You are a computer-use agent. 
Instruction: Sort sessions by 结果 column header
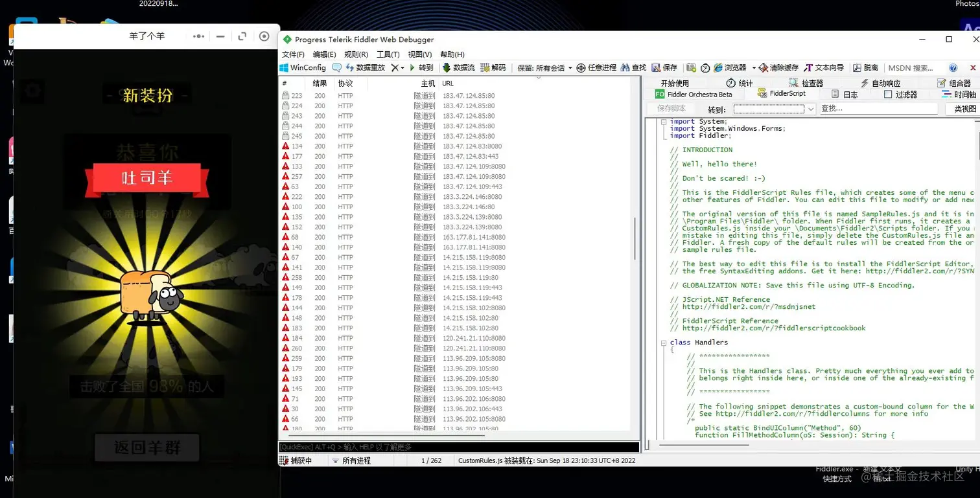tap(320, 83)
